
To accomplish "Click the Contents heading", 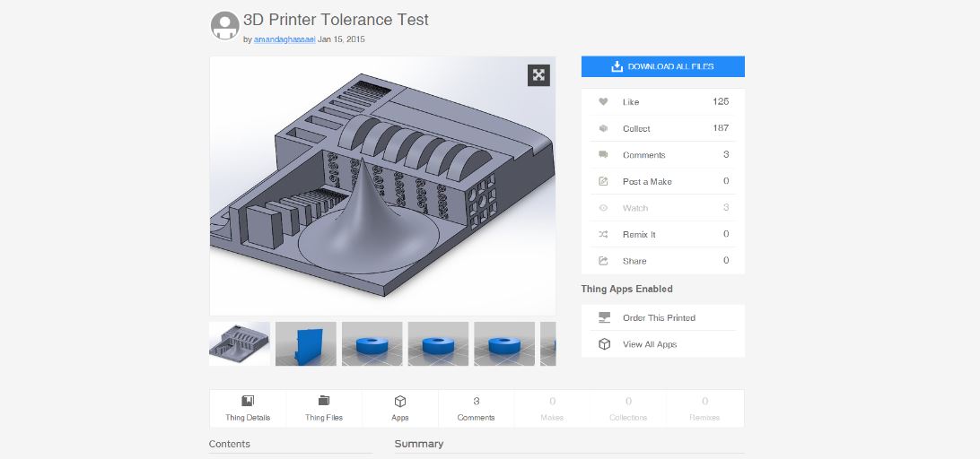I will [x=230, y=444].
